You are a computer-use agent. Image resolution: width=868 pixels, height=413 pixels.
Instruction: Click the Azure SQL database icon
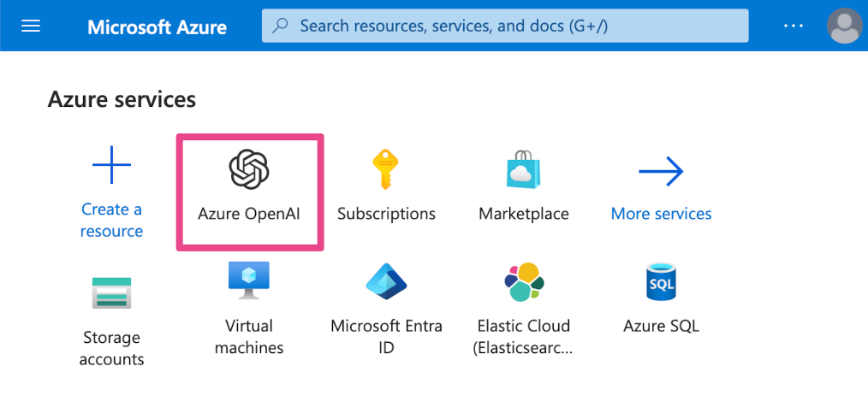[661, 282]
